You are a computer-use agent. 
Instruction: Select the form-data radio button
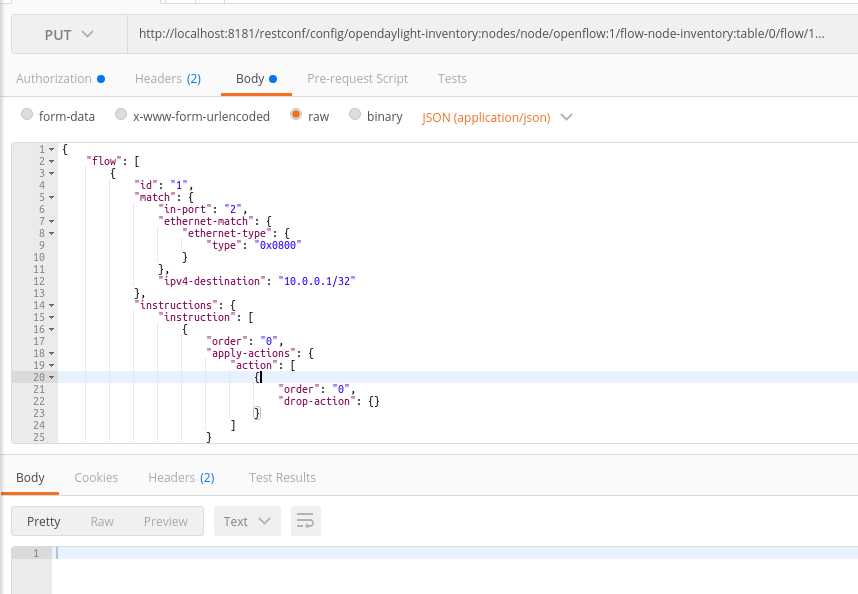tap(27, 116)
